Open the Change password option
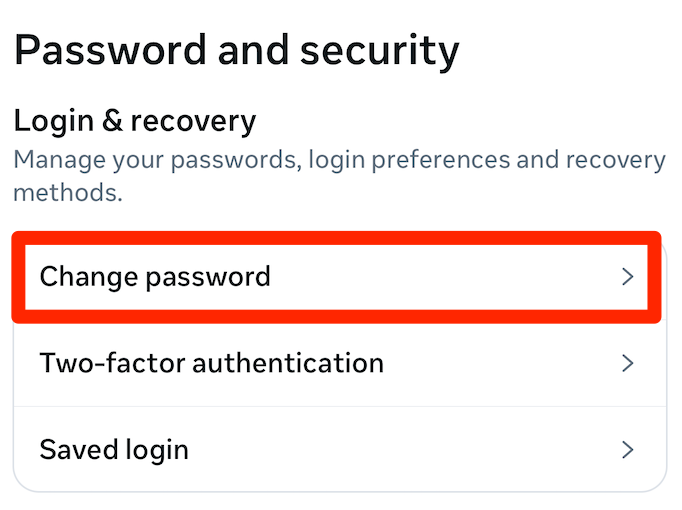Image resolution: width=682 pixels, height=510 pixels. [x=155, y=277]
